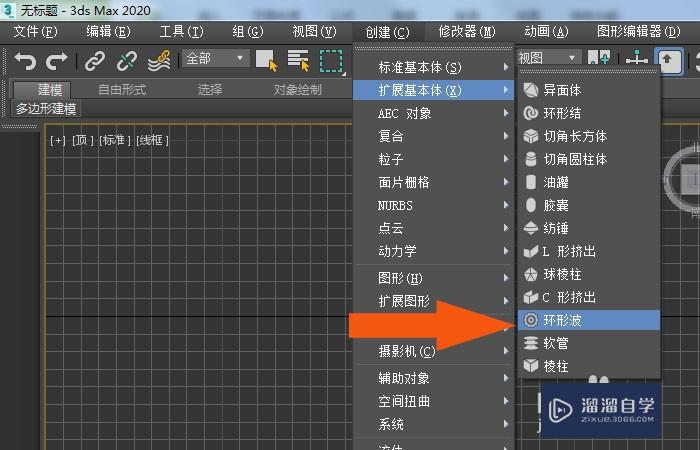Screen dimensions: 700x450
Task: Click Bind to Space Warp icon
Action: click(x=159, y=61)
